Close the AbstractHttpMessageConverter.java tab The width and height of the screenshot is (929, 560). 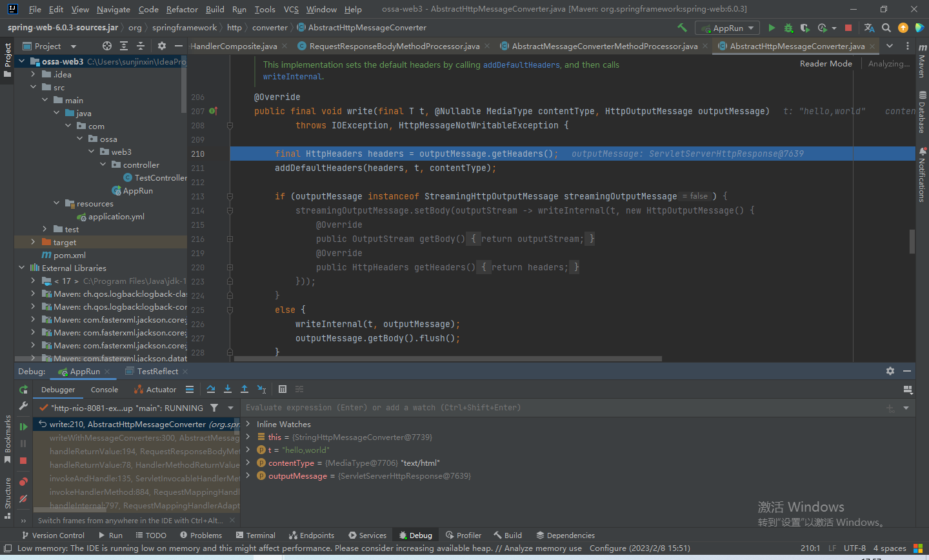[x=872, y=46]
